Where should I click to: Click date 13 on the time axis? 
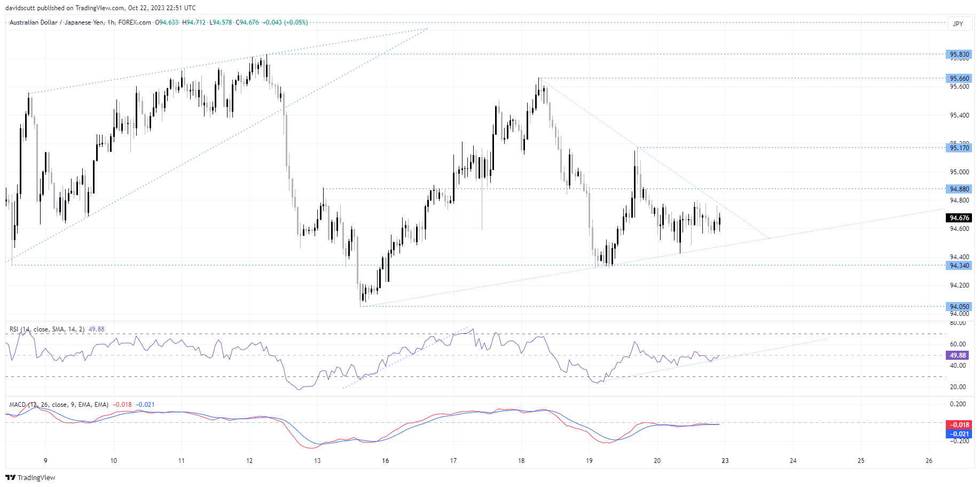[317, 461]
